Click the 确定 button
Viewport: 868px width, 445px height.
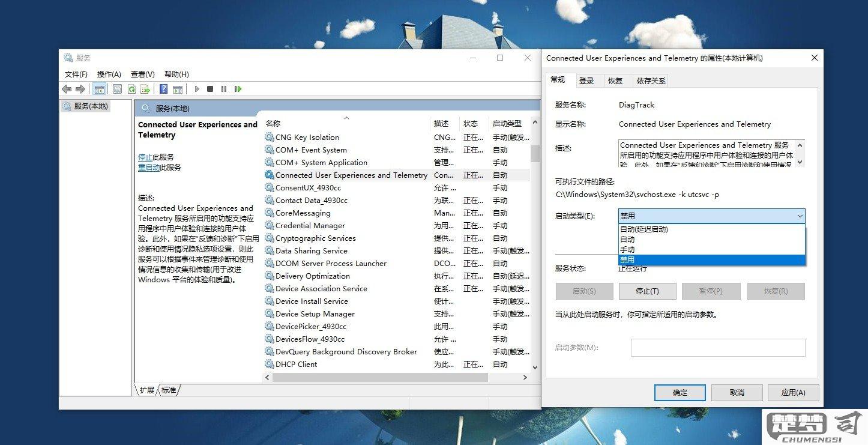pos(680,393)
